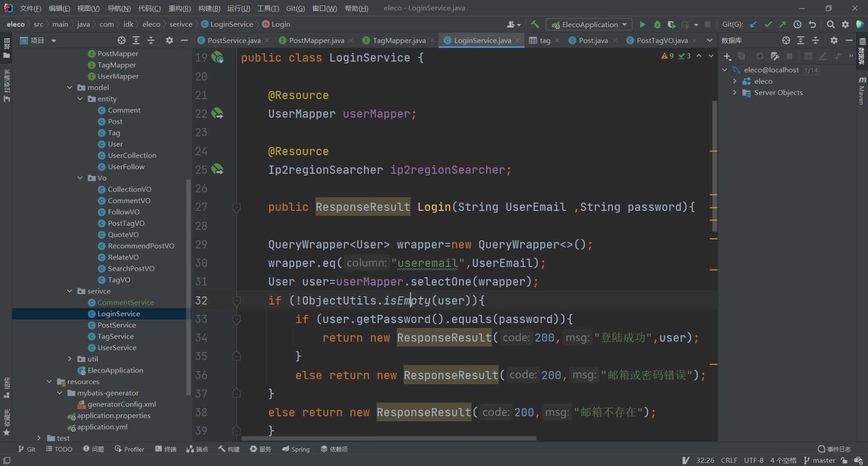868x466 pixels.
Task: Collapse the model folder
Action: [x=70, y=87]
